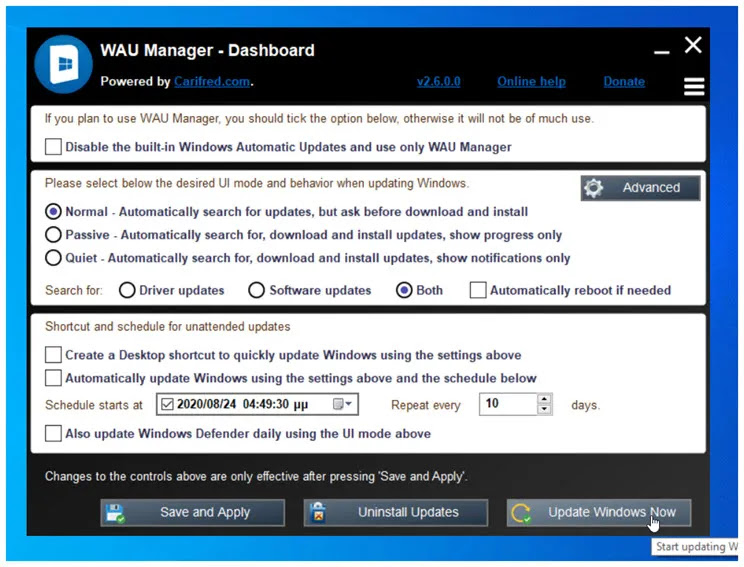This screenshot has width=744, height=567.
Task: Open the schedule date calendar dropdown
Action: (x=342, y=404)
